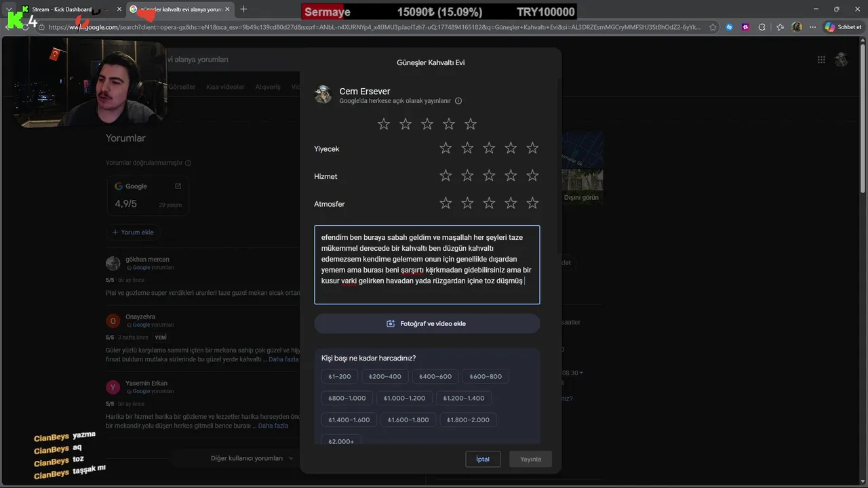The width and height of the screenshot is (868, 488).
Task: Click the Yorum ekle button
Action: click(133, 232)
